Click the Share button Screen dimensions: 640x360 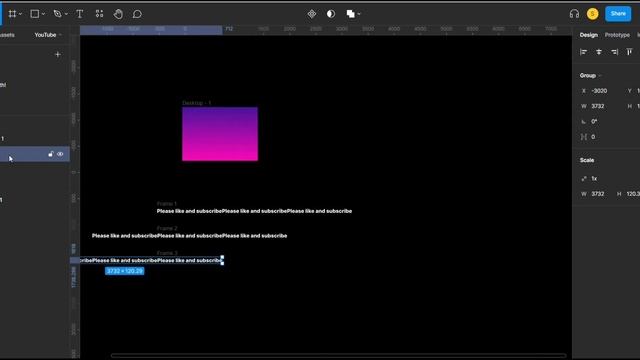point(618,13)
